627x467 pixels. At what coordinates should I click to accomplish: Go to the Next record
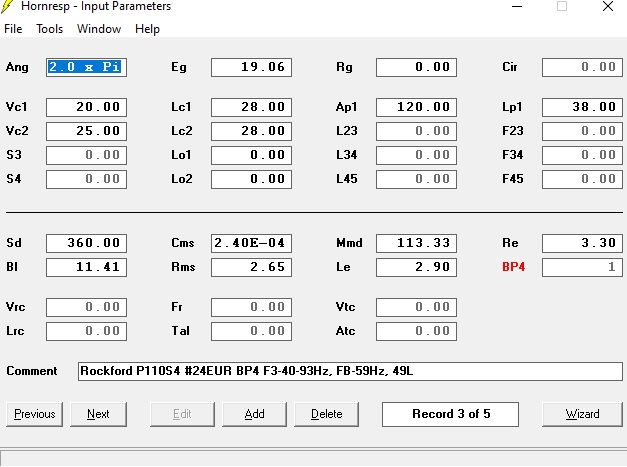98,414
